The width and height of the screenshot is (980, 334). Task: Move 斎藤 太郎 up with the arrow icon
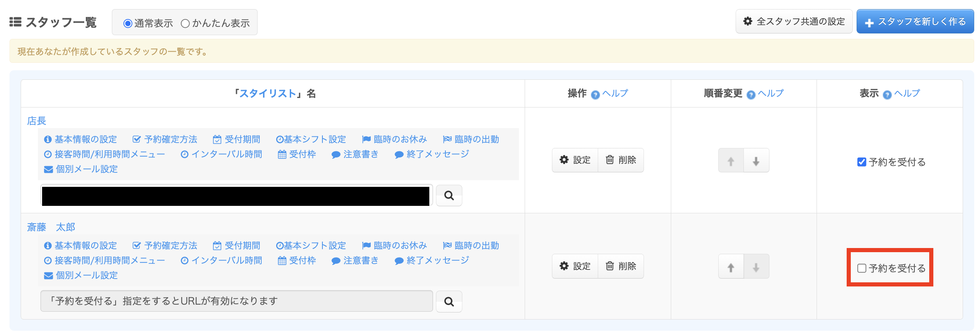point(731,267)
